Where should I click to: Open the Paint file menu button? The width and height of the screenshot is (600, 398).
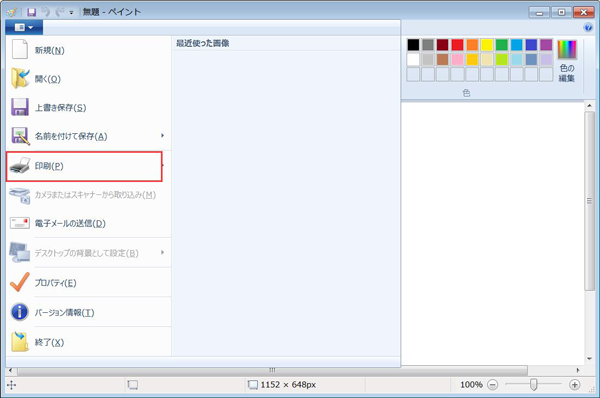pyautogui.click(x=24, y=27)
